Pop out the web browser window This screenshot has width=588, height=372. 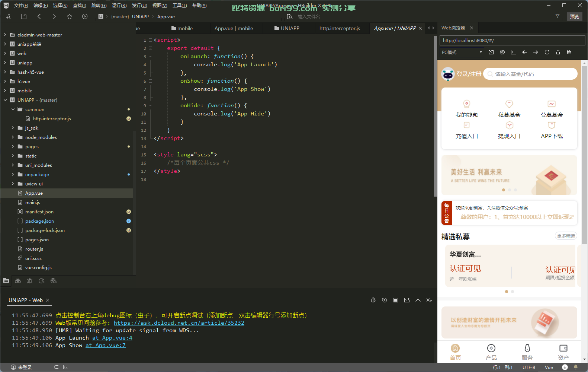[491, 52]
